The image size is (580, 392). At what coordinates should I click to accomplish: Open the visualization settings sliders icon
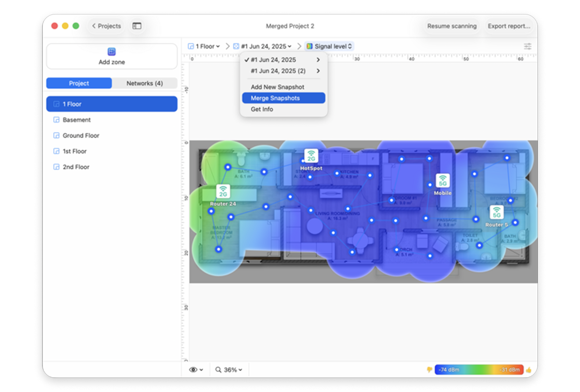click(528, 46)
